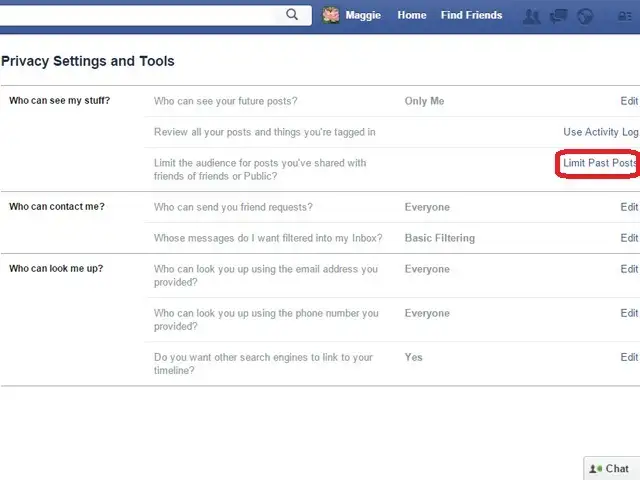
Task: Open the Chat bar
Action: click(x=610, y=468)
